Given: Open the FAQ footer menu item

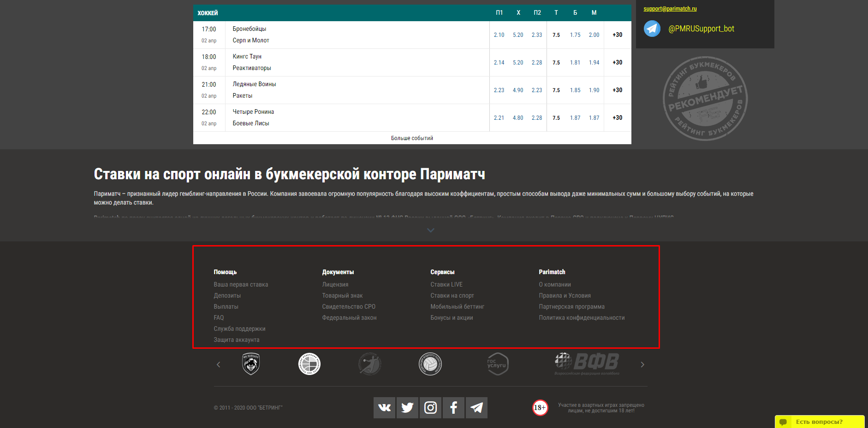Looking at the screenshot, I should coord(219,318).
